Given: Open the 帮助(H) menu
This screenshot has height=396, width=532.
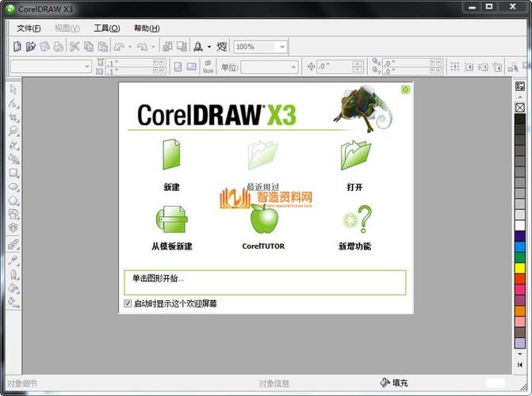Looking at the screenshot, I should pos(147,29).
